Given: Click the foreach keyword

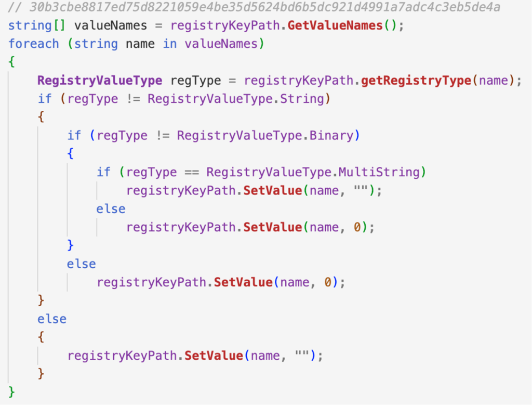Looking at the screenshot, I should pos(33,44).
